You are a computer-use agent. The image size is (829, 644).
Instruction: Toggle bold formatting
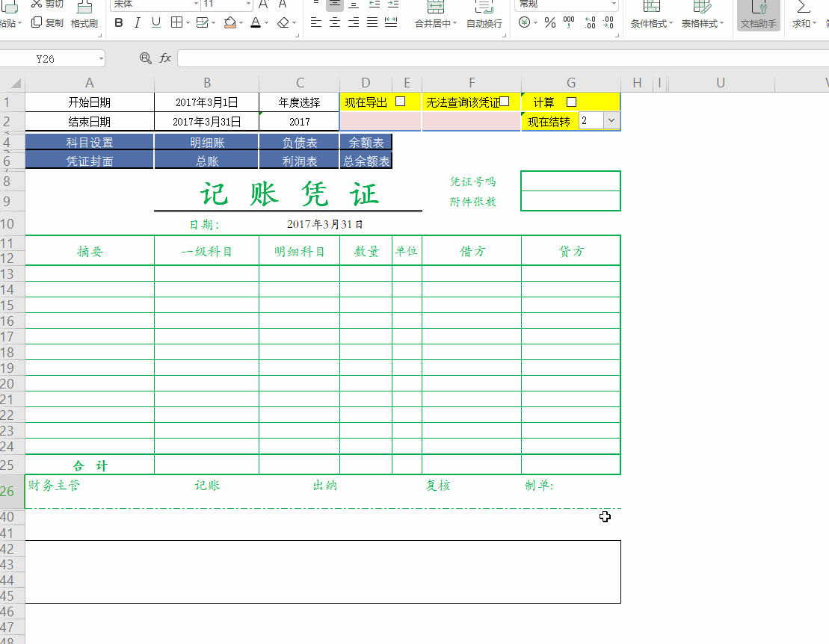118,22
